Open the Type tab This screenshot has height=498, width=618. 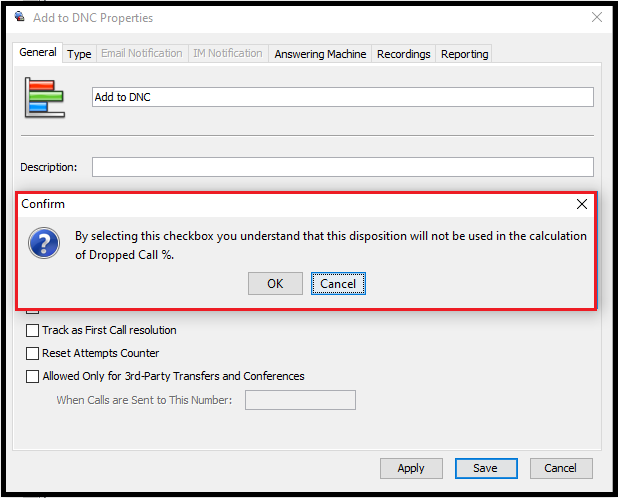(x=79, y=54)
